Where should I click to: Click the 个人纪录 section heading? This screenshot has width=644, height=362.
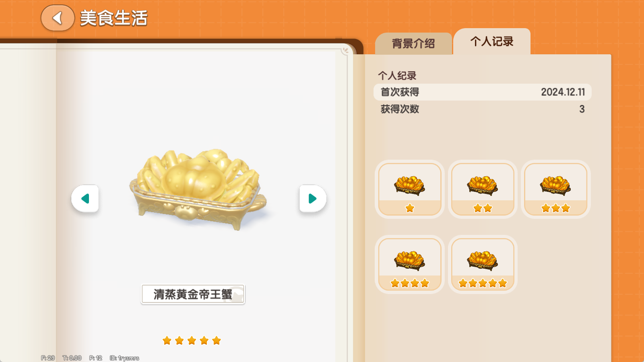click(x=397, y=76)
